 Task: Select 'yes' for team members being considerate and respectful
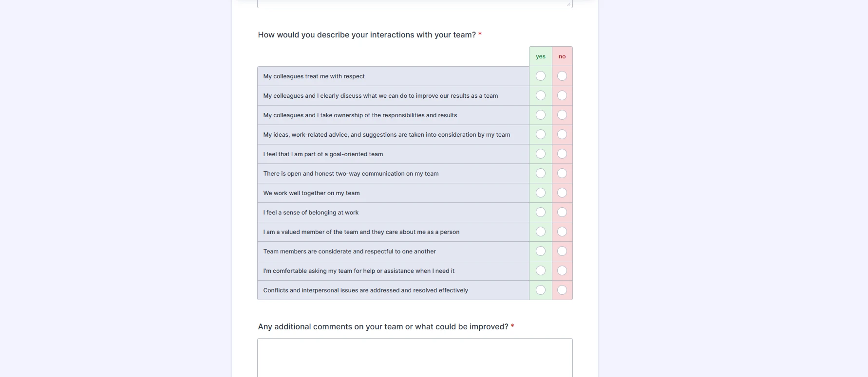[x=540, y=251]
